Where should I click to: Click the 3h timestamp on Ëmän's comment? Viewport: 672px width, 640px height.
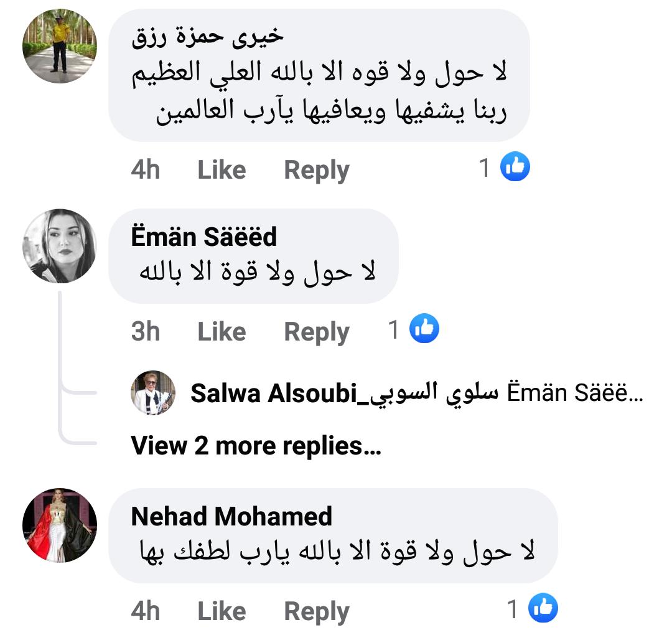click(x=146, y=332)
